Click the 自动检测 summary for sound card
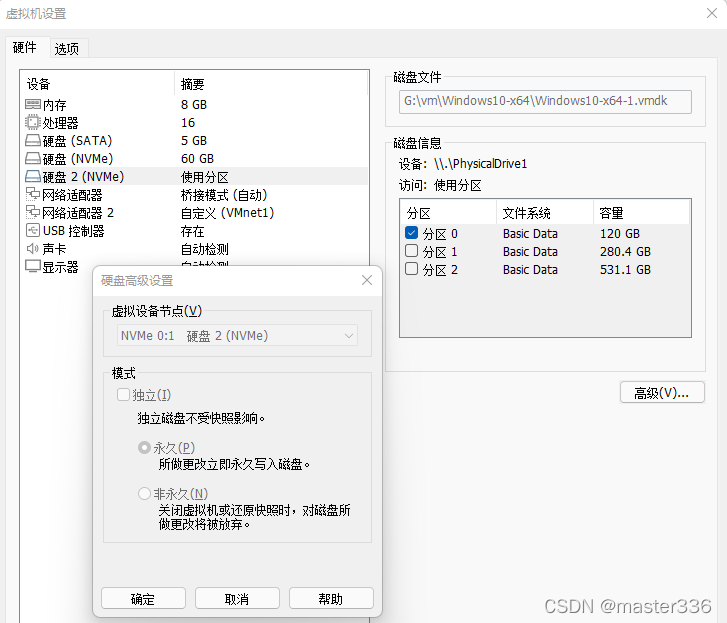The image size is (727, 623). tap(204, 249)
